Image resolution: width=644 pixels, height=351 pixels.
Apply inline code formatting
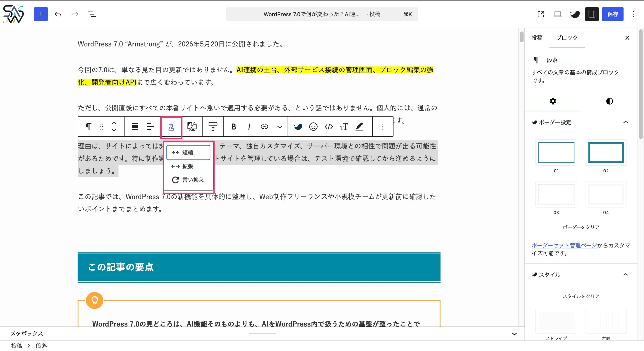(x=329, y=127)
